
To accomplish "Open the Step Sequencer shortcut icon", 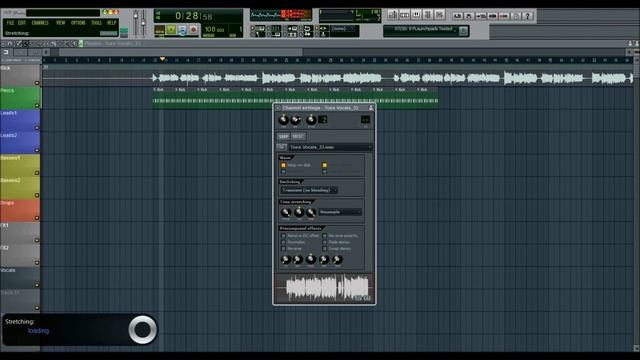I will coord(404,15).
